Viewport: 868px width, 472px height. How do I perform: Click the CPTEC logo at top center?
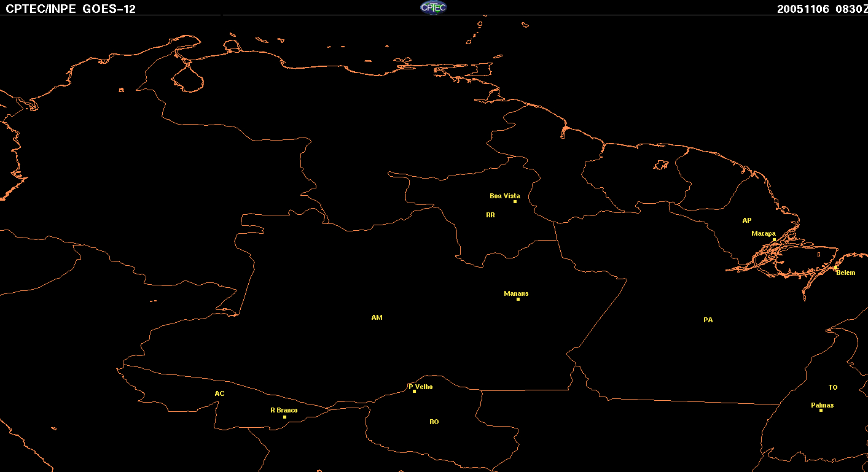(x=434, y=7)
